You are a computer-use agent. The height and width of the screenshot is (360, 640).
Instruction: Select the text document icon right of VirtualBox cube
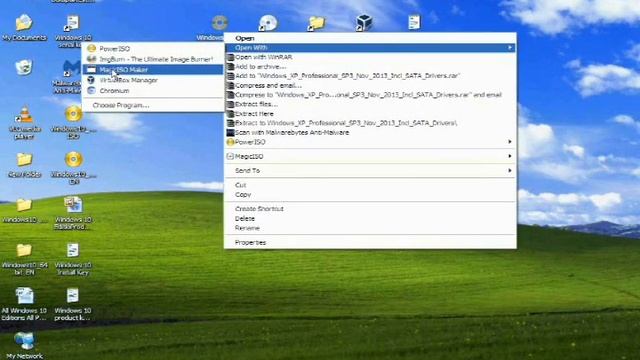point(414,22)
